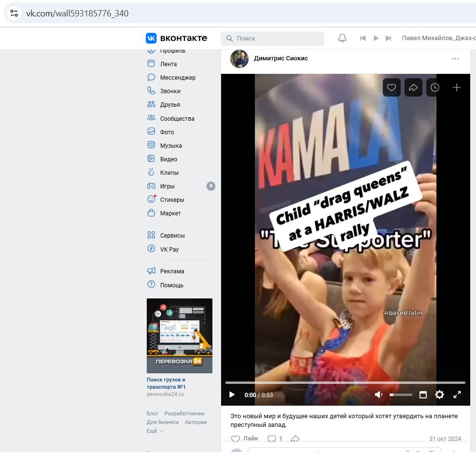Enter fullscreen video mode
The image size is (476, 452).
tap(457, 395)
